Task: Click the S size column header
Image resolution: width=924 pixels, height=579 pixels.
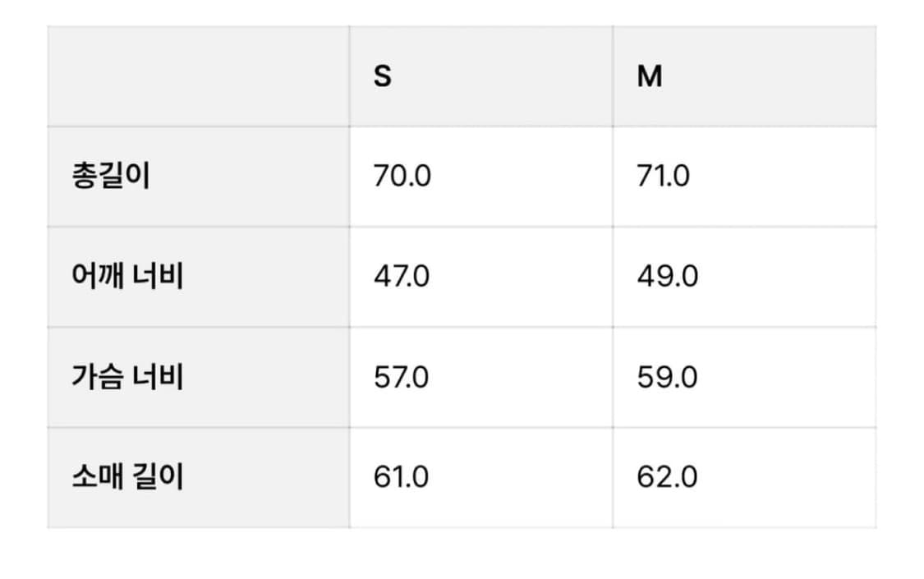Action: [383, 76]
